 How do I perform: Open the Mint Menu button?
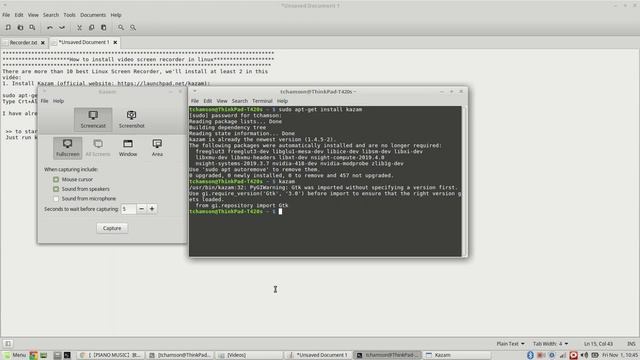click(x=15, y=355)
